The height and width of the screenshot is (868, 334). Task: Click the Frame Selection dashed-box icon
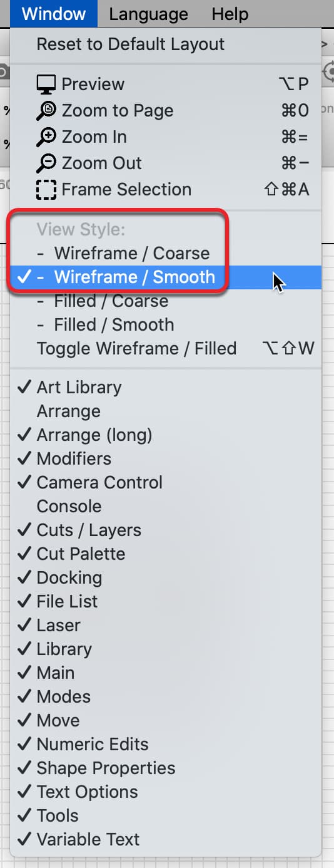pos(46,190)
